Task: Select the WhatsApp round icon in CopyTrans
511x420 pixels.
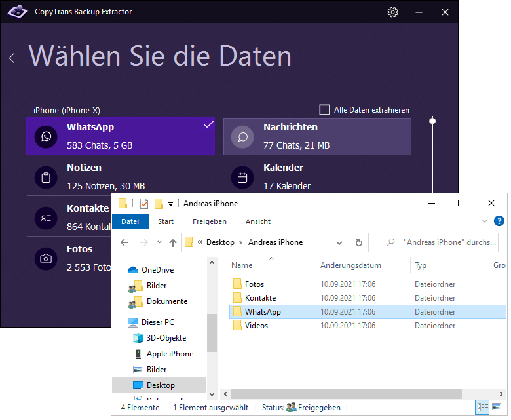Action: tap(46, 136)
